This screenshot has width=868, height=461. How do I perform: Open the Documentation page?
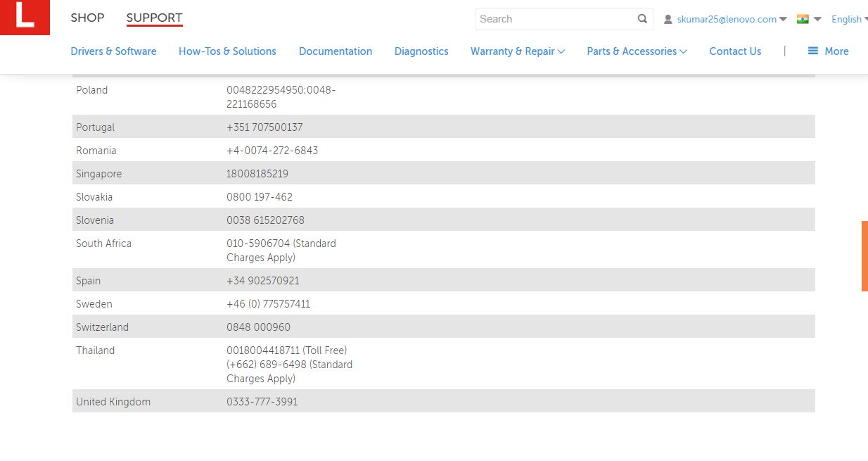(336, 51)
